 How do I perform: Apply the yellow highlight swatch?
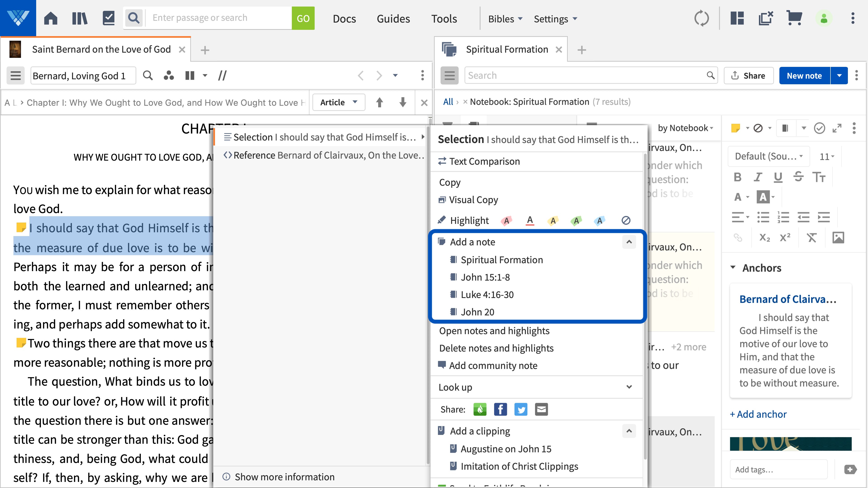[553, 221]
